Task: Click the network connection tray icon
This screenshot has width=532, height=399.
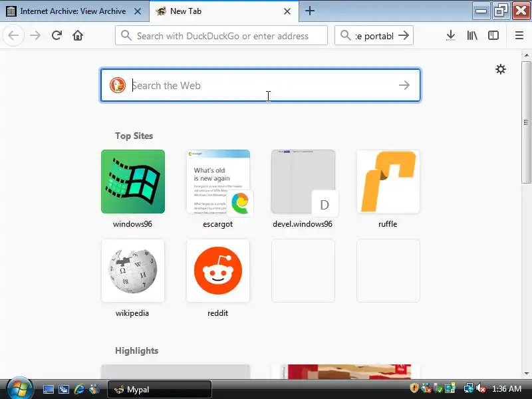Action: [x=469, y=388]
